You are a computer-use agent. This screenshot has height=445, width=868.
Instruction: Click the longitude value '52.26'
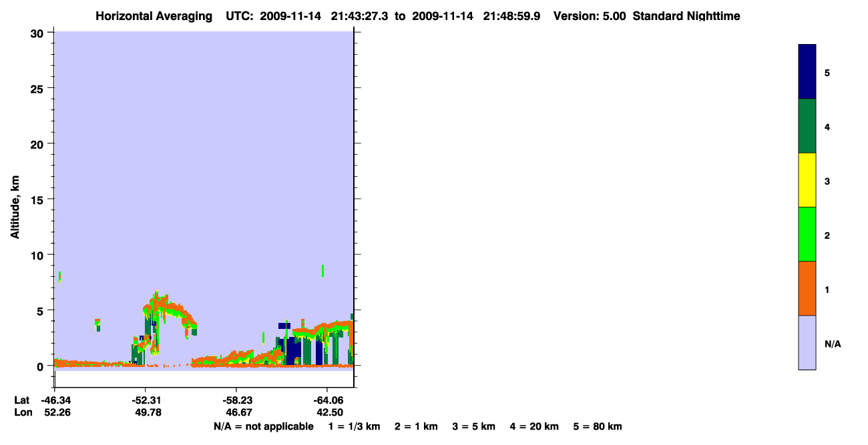[57, 412]
